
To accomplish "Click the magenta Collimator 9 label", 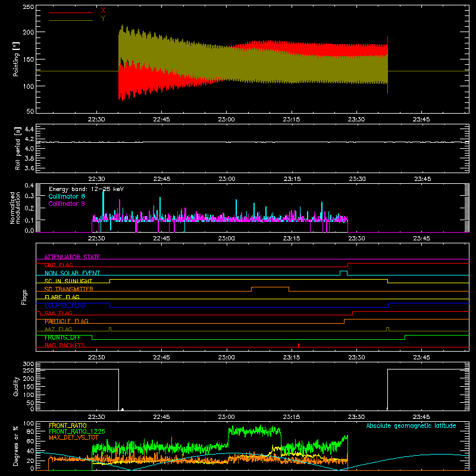I will [67, 203].
